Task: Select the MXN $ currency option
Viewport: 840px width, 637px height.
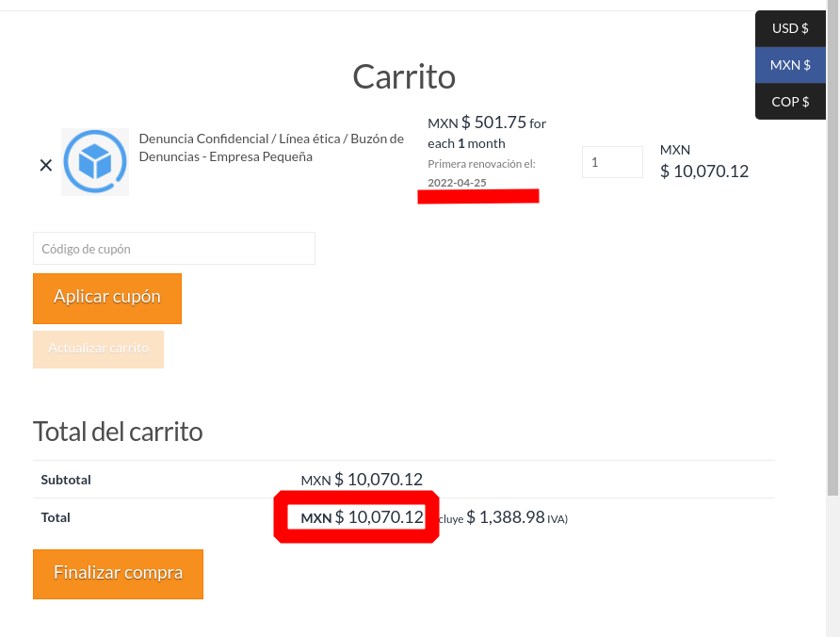Action: pyautogui.click(x=790, y=65)
